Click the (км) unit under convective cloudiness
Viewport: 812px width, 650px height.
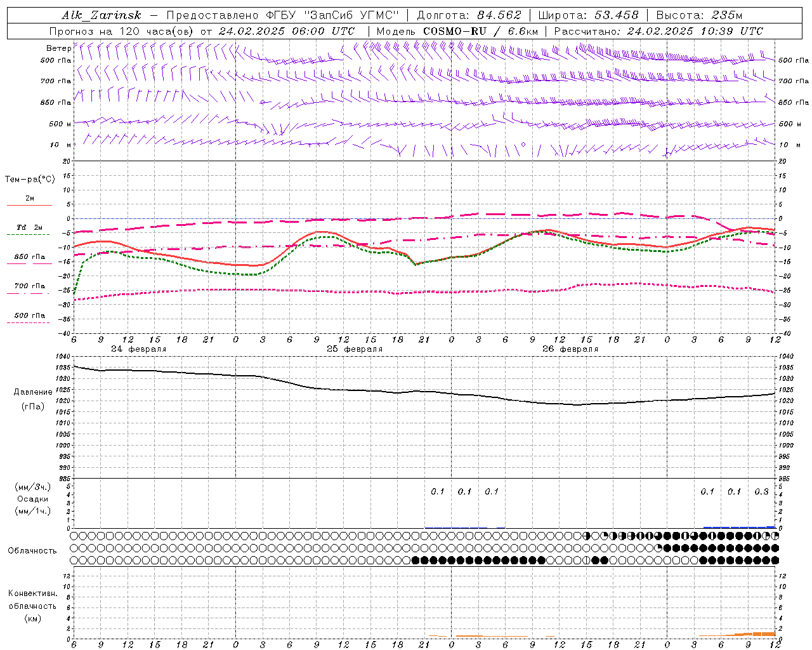(x=32, y=618)
